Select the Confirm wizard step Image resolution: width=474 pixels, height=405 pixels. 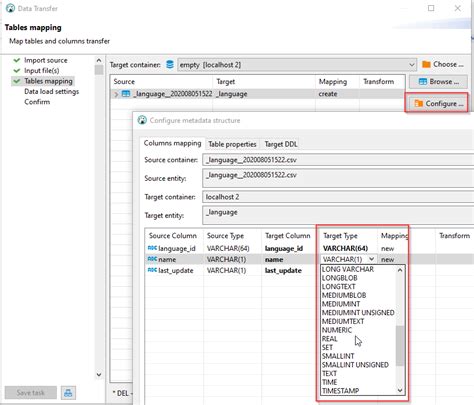coord(37,102)
